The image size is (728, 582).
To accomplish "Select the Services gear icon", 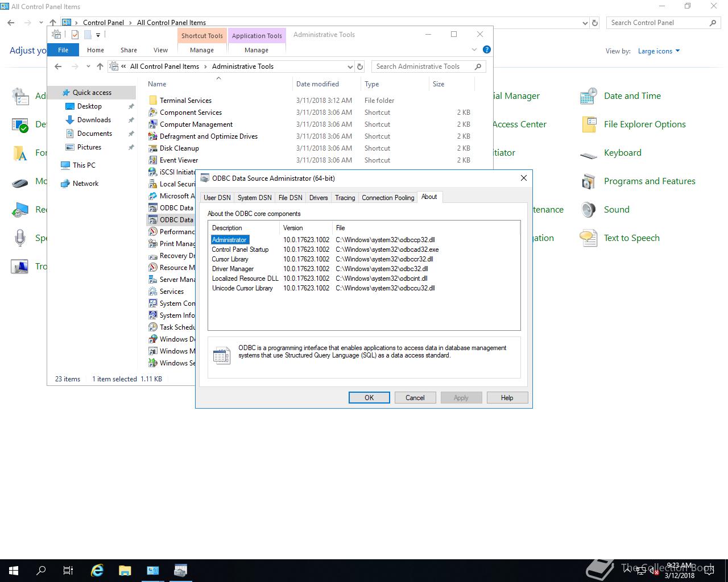I will point(152,292).
